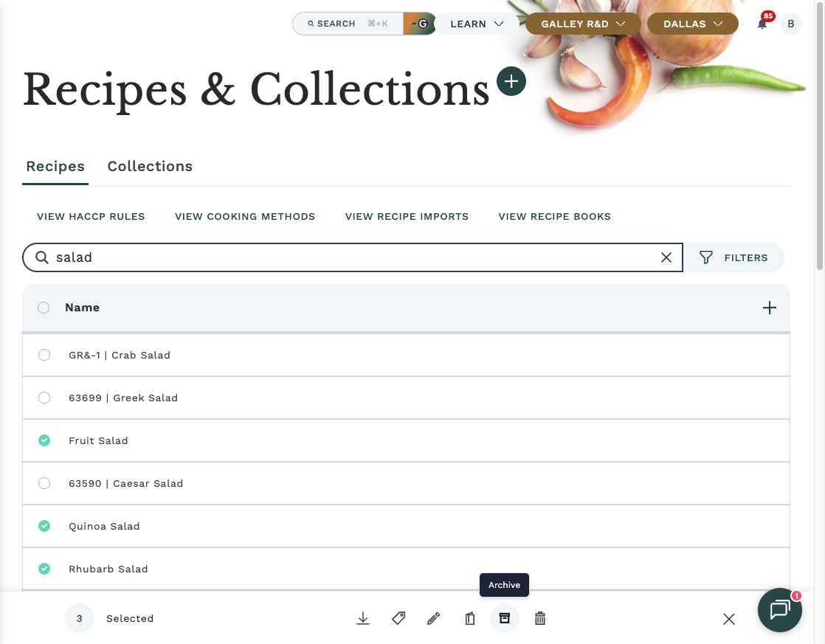Open VIEW RECIPE IMPORTS
This screenshot has width=825, height=644.
pos(407,217)
